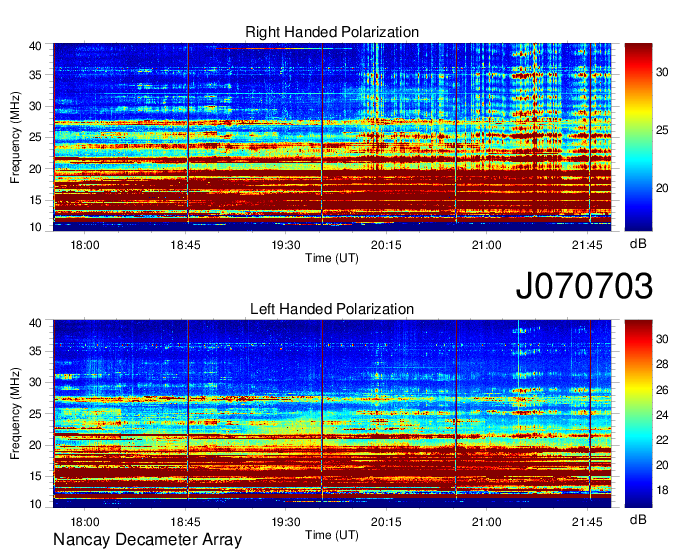Click the 18:00 tick label on the top plot

[85, 245]
